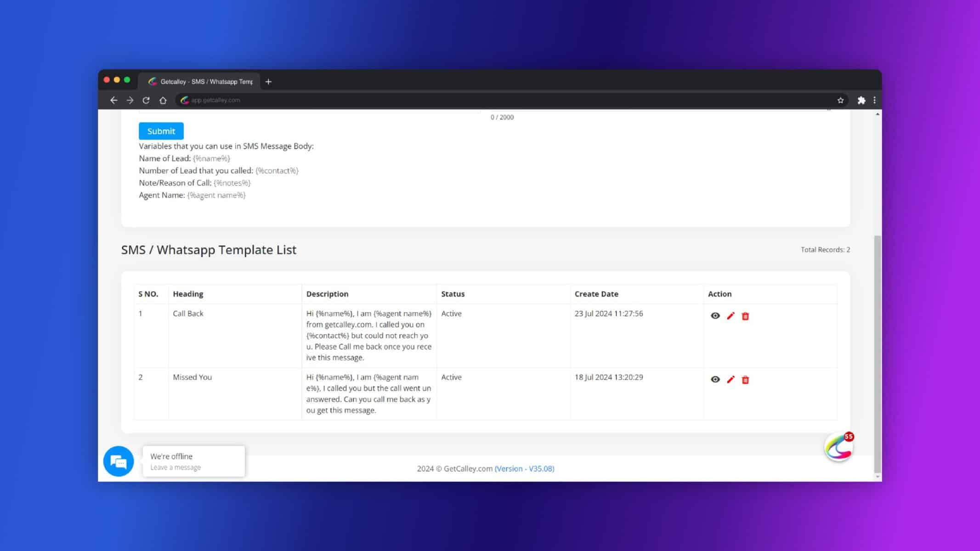
Task: Delete the Missed You template trash icon
Action: tap(745, 380)
